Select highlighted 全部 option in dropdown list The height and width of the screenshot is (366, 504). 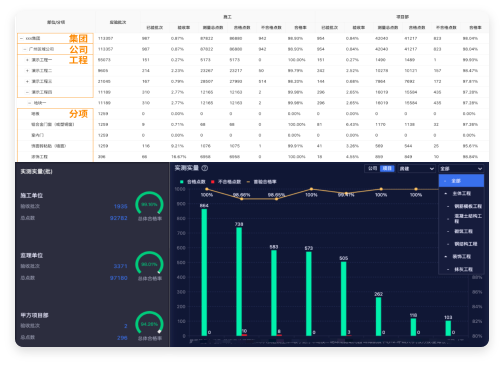point(461,181)
